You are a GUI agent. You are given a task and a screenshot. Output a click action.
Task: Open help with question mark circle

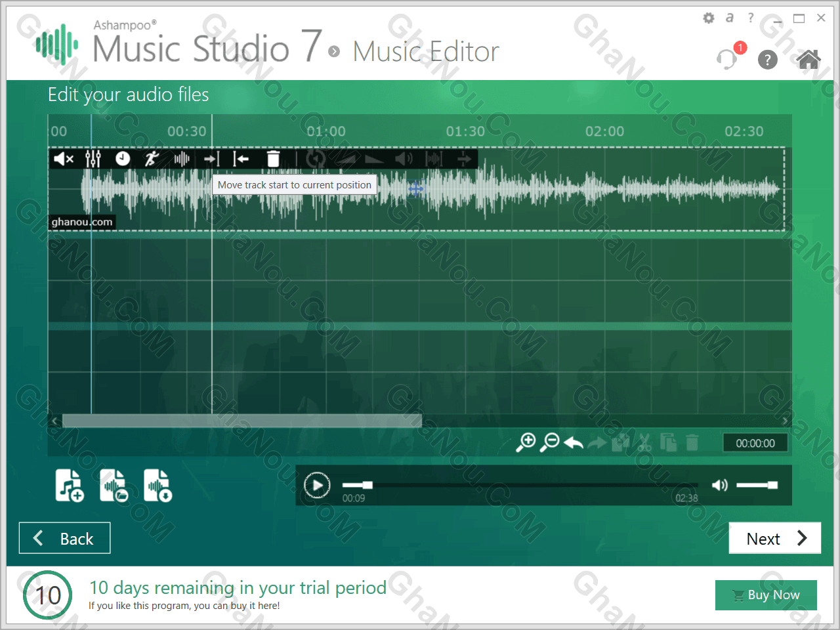click(768, 60)
